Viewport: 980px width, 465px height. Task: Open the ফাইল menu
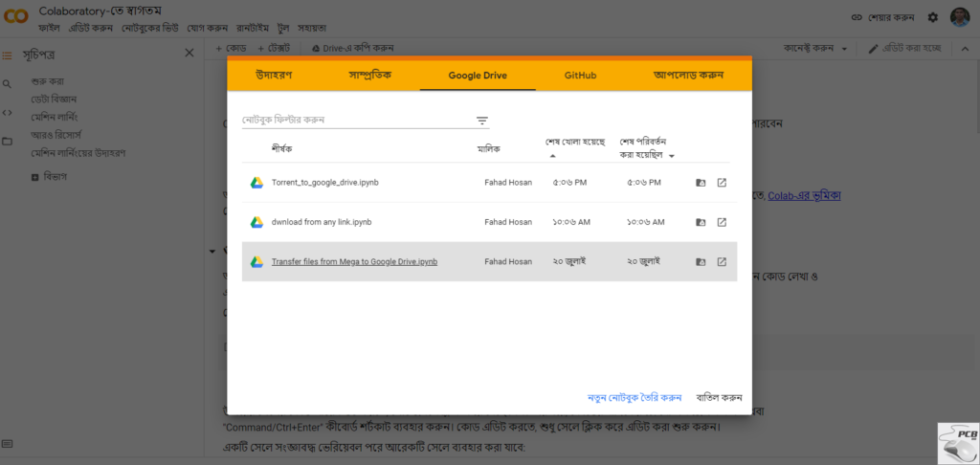[x=49, y=28]
